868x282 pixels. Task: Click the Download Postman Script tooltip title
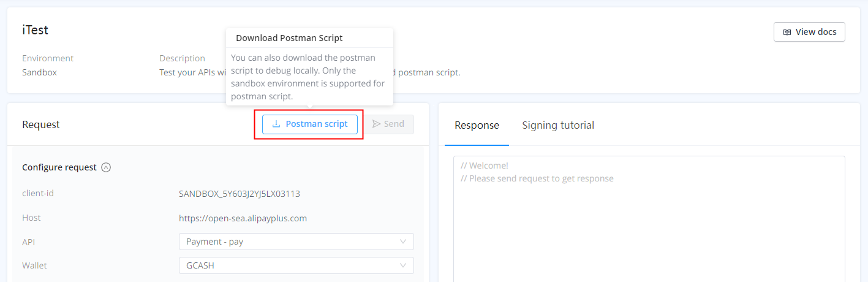289,38
